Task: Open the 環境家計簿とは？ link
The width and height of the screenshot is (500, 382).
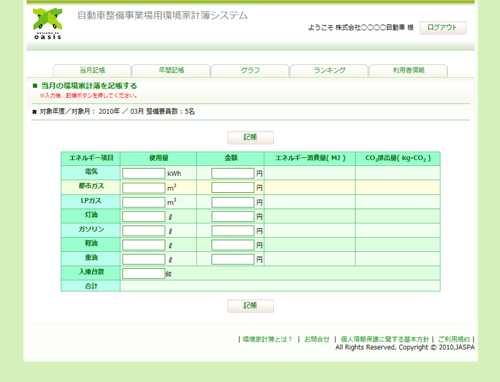Action: [x=267, y=339]
